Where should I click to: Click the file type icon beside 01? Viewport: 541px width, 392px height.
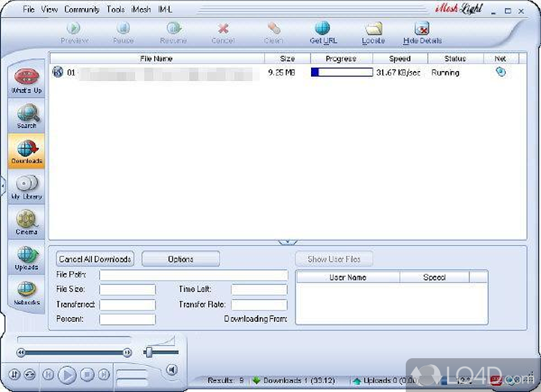[58, 72]
